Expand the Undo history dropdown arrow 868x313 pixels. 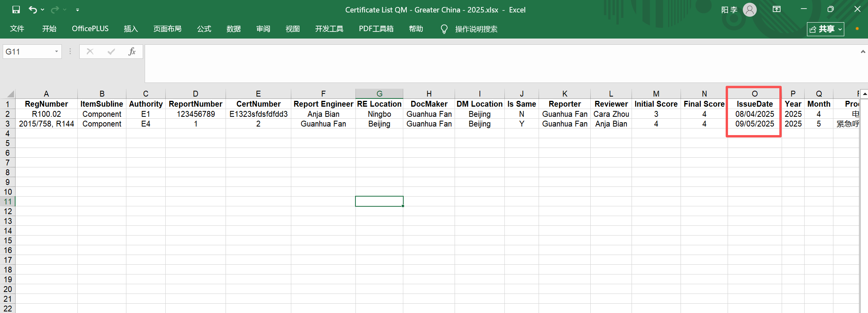tap(42, 10)
